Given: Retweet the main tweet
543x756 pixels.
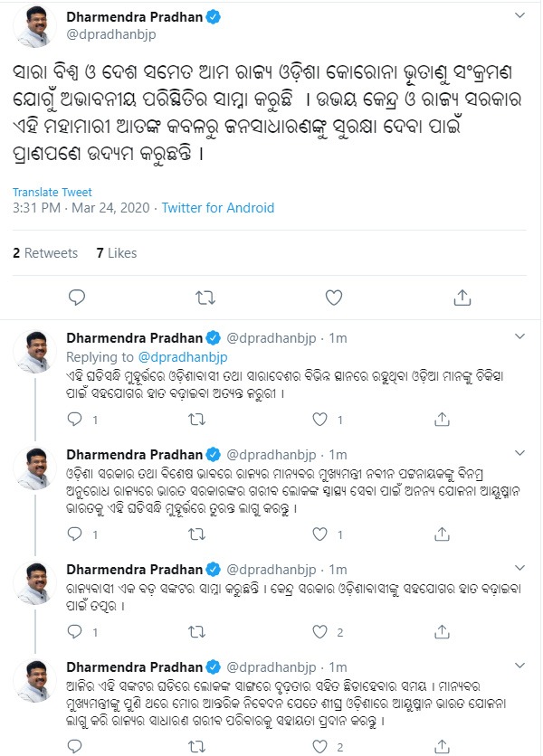Looking at the screenshot, I should click(205, 297).
